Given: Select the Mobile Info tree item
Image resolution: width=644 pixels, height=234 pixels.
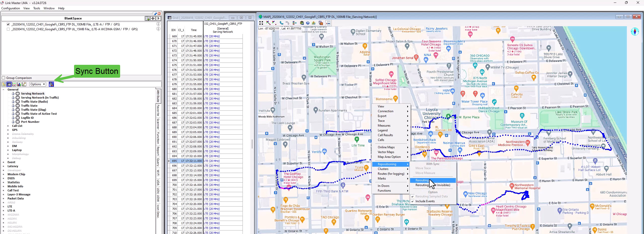Looking at the screenshot, I should pos(15,186).
